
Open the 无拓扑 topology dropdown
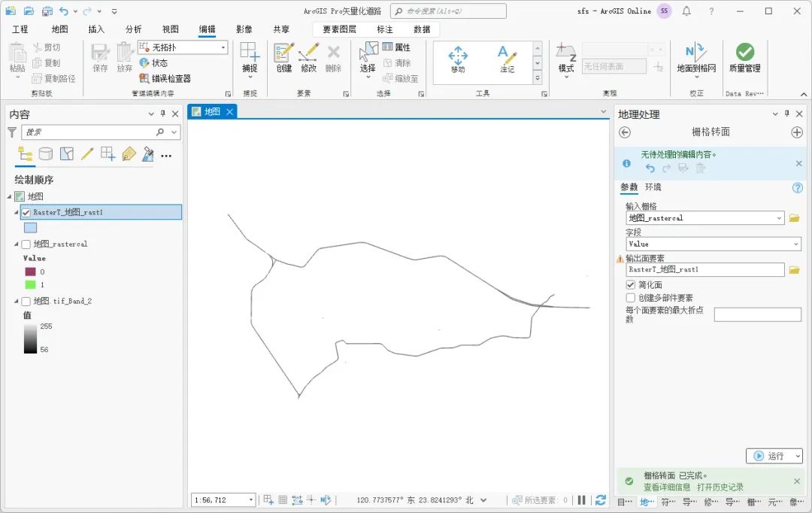(223, 47)
